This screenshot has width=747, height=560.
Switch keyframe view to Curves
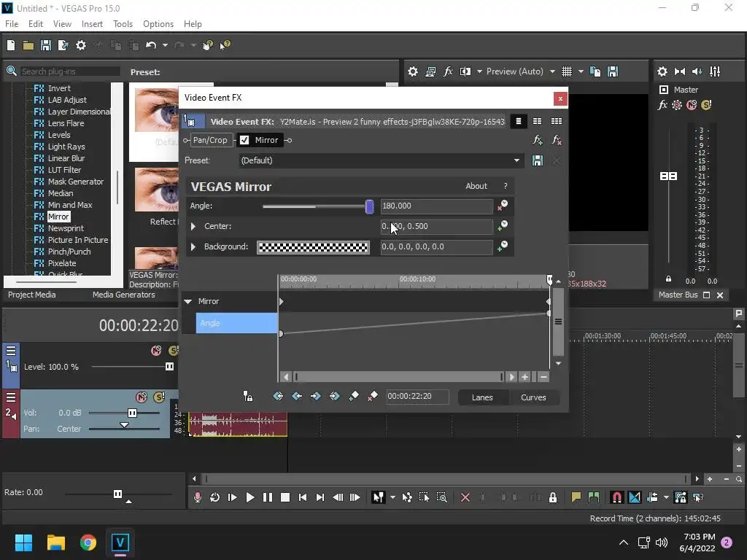(533, 397)
